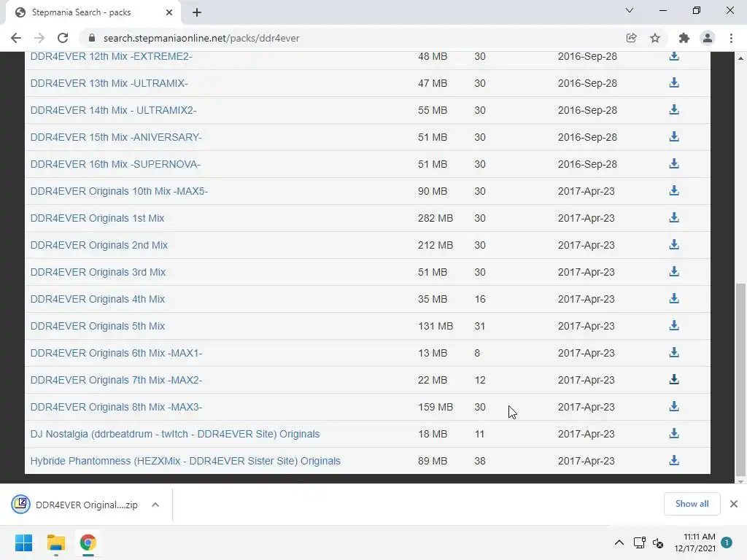
Task: Share this page via address bar icon
Action: coord(632,38)
